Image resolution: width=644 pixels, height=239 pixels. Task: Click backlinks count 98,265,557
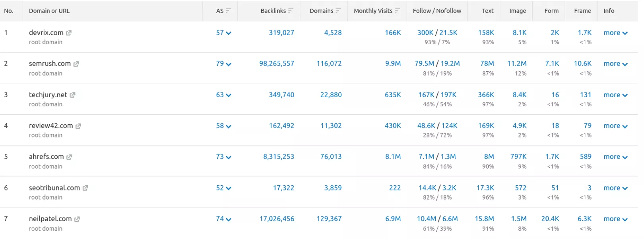tap(277, 64)
